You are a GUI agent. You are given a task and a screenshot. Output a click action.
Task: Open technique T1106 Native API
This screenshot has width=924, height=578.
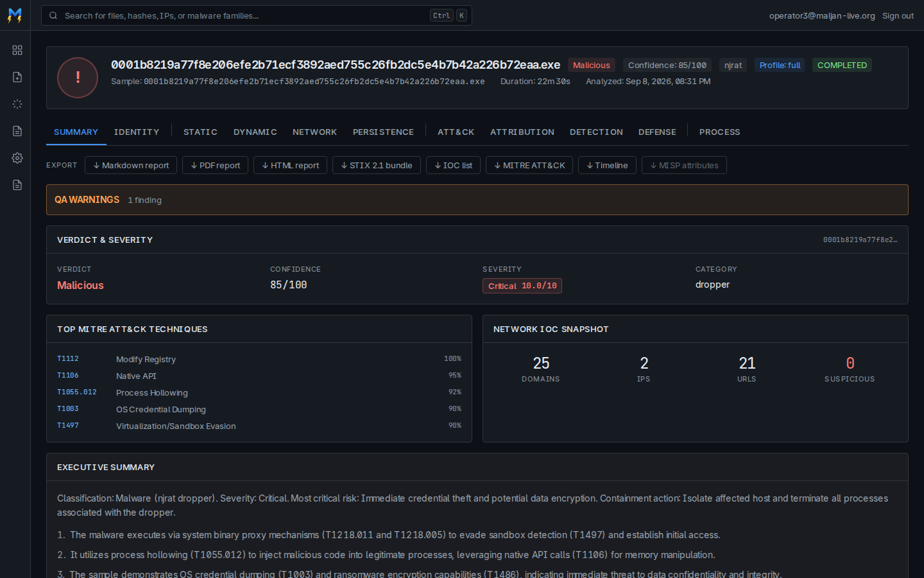pos(259,376)
